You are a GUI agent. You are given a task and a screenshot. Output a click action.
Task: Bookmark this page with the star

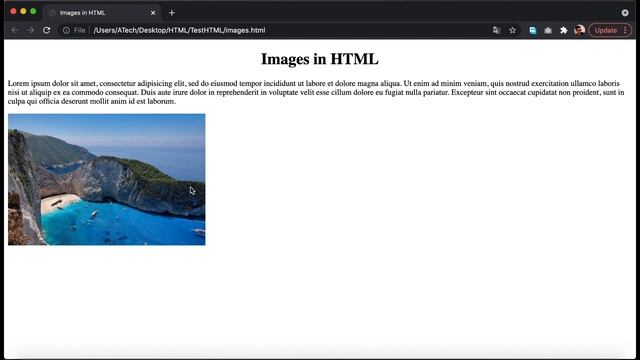coord(512,30)
